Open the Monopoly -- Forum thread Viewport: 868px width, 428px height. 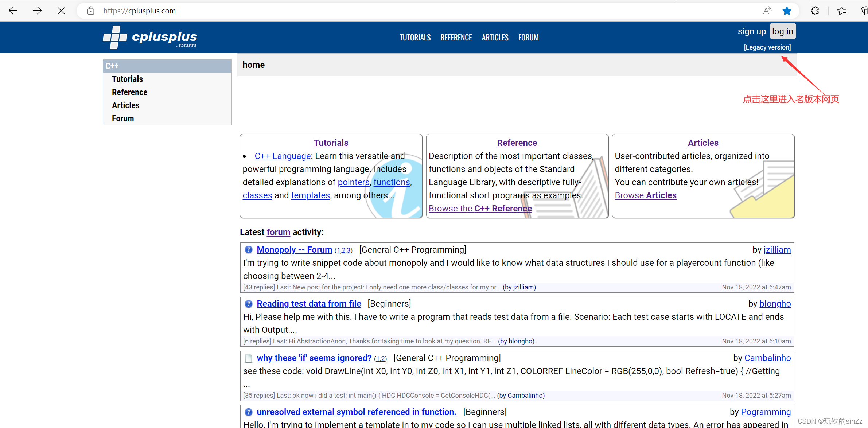point(294,250)
